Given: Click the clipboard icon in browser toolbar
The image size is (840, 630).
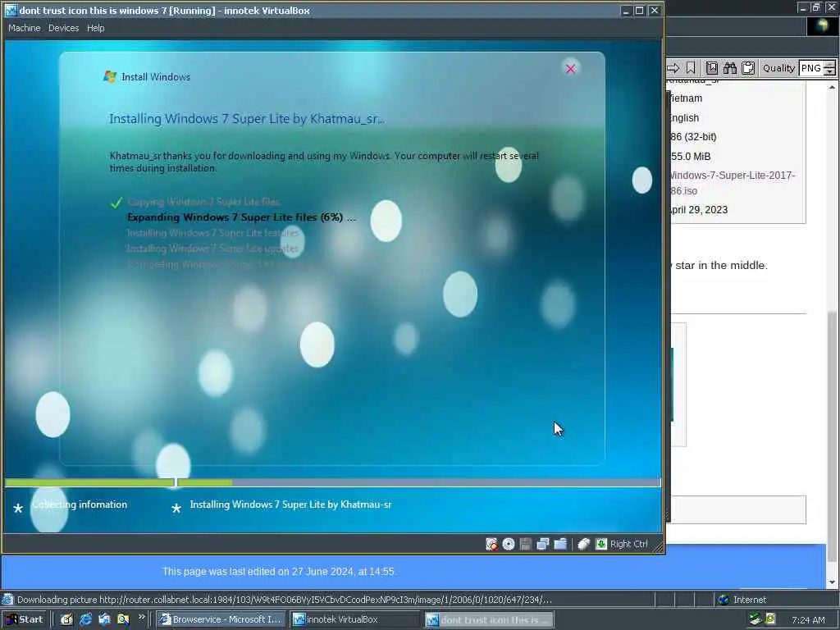Looking at the screenshot, I should pos(748,68).
